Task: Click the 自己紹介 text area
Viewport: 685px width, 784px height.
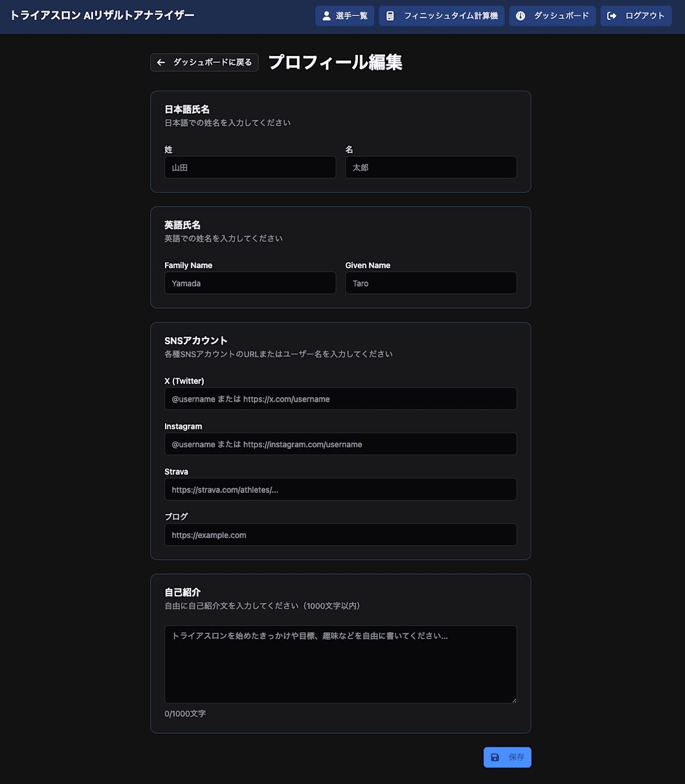Action: pos(341,664)
